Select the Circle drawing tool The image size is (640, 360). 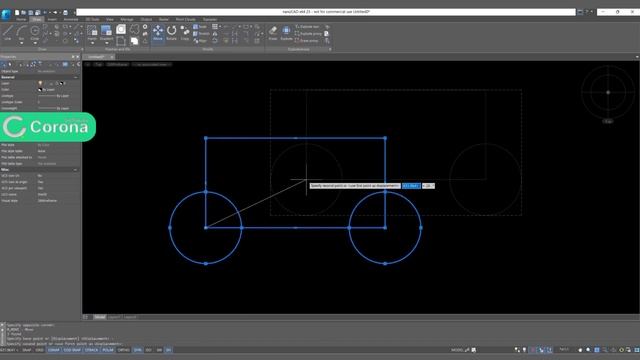click(x=35, y=31)
